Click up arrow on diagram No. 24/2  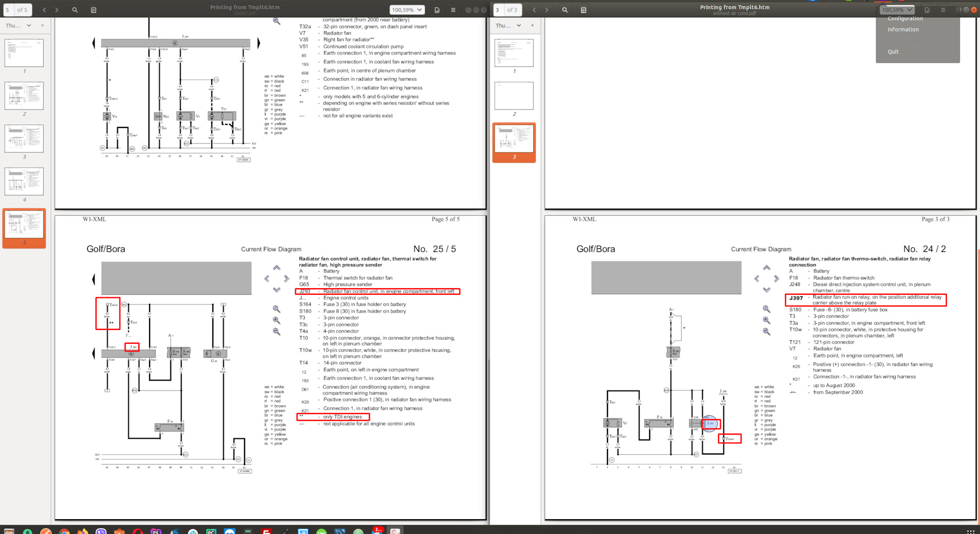767,268
